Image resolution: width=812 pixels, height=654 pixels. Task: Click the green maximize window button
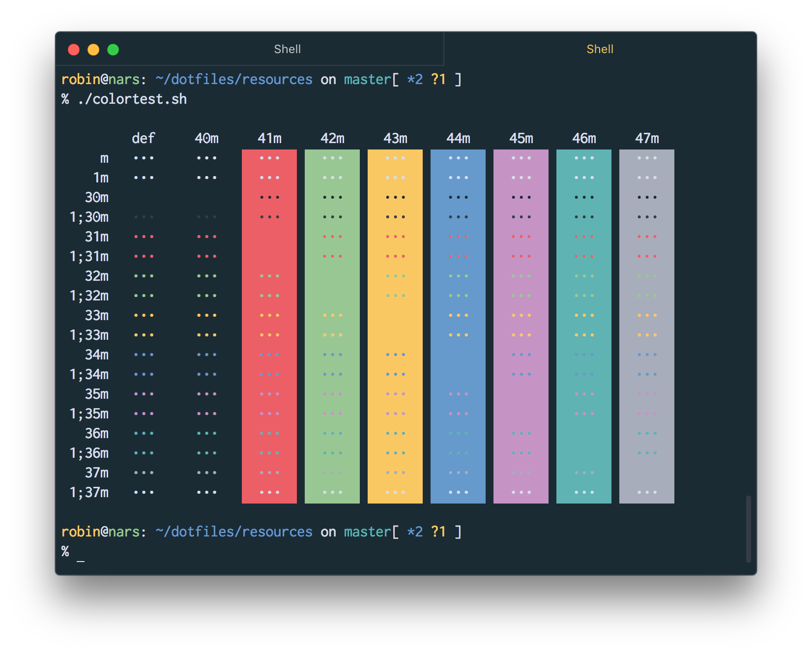[x=113, y=50]
